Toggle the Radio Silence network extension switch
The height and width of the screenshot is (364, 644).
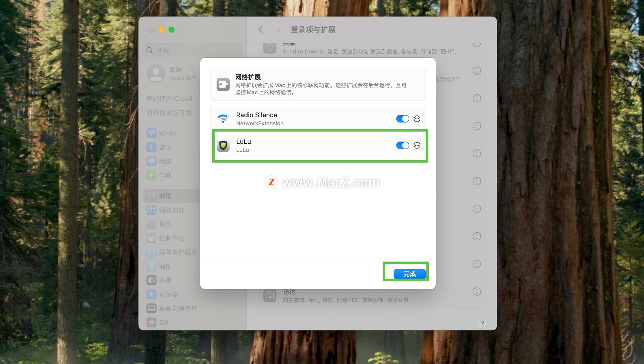pyautogui.click(x=402, y=119)
